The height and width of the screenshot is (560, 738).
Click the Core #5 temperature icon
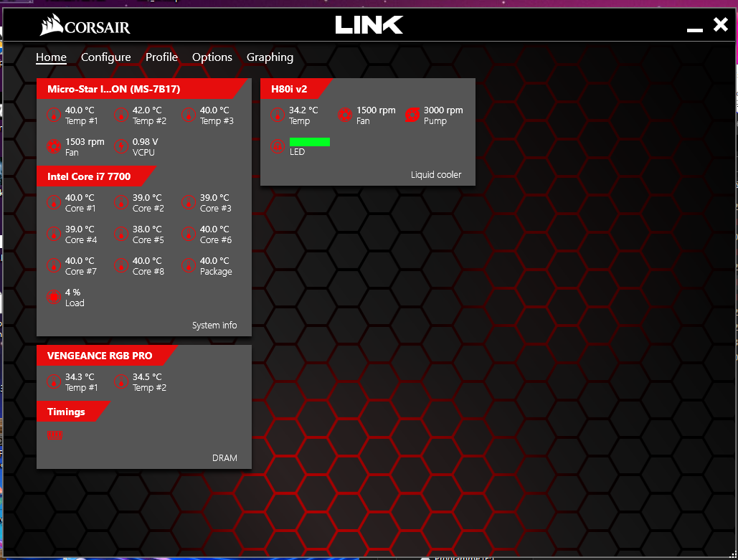121,234
